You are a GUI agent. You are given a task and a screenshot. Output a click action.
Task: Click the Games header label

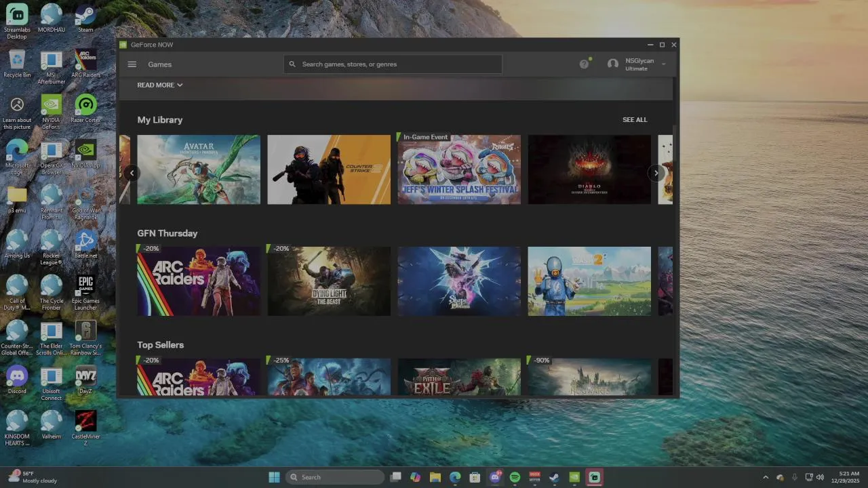[x=160, y=64]
